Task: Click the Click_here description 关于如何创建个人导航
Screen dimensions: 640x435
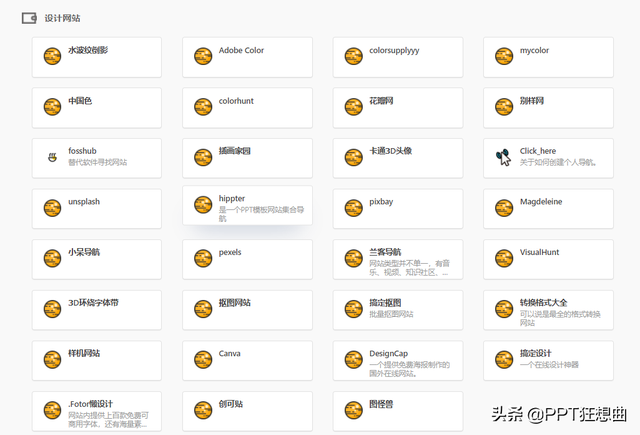Action: 558,162
